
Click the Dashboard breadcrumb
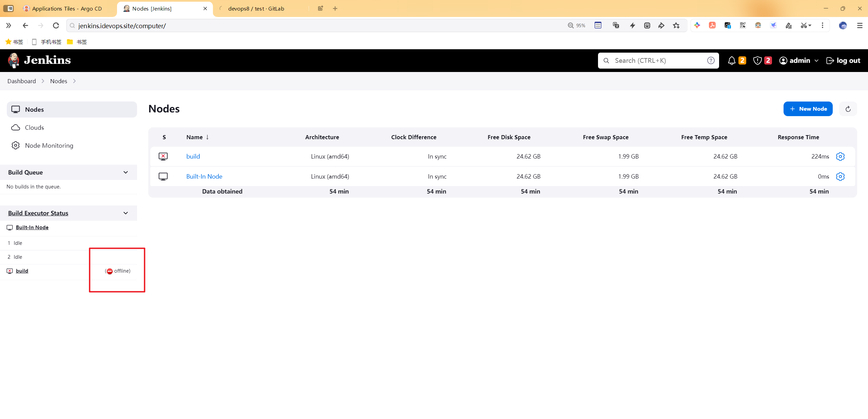tap(22, 81)
